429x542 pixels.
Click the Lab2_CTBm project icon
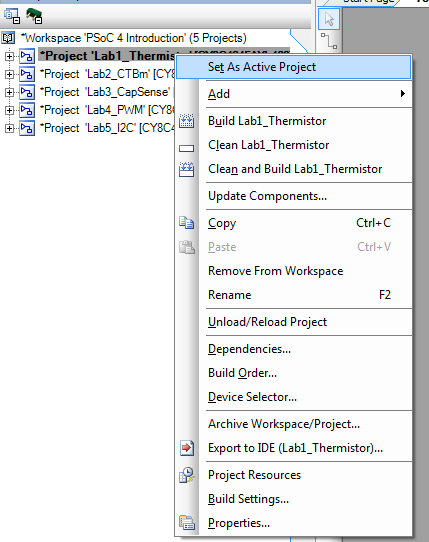(x=27, y=74)
